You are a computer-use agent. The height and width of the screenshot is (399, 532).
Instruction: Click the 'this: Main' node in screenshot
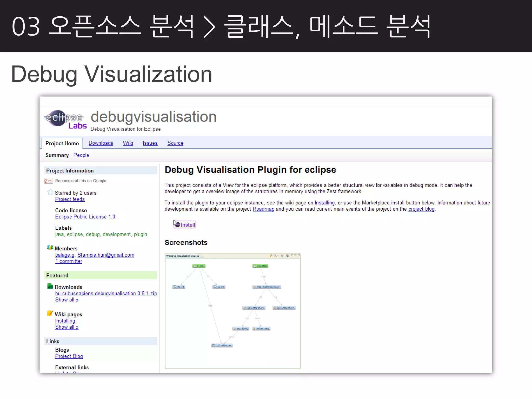coord(260,266)
